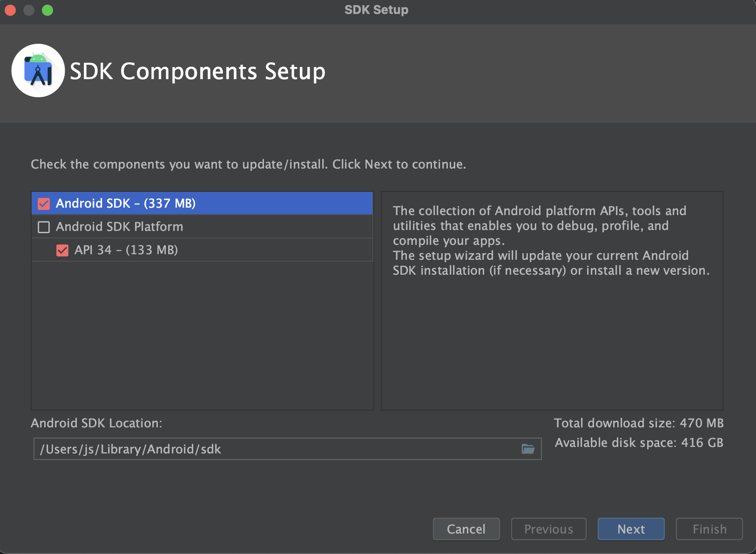Click the Available disk space: 416 GB text
The width and height of the screenshot is (756, 554).
point(639,442)
